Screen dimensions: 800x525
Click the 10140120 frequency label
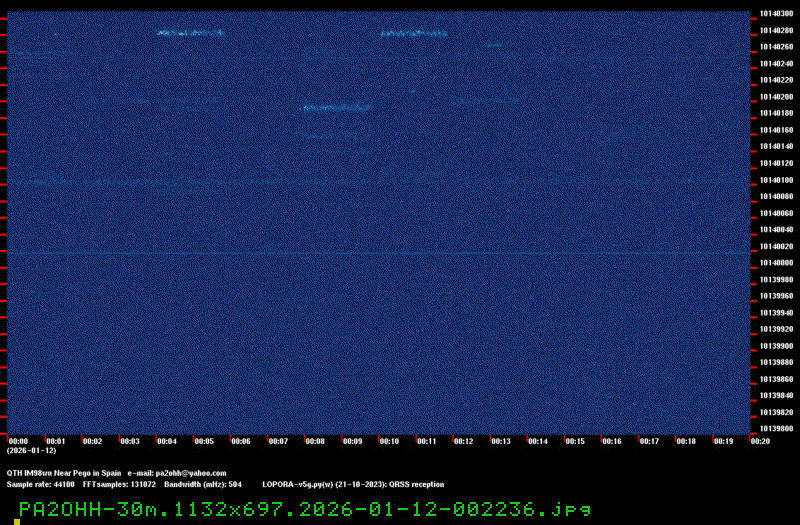pyautogui.click(x=776, y=163)
